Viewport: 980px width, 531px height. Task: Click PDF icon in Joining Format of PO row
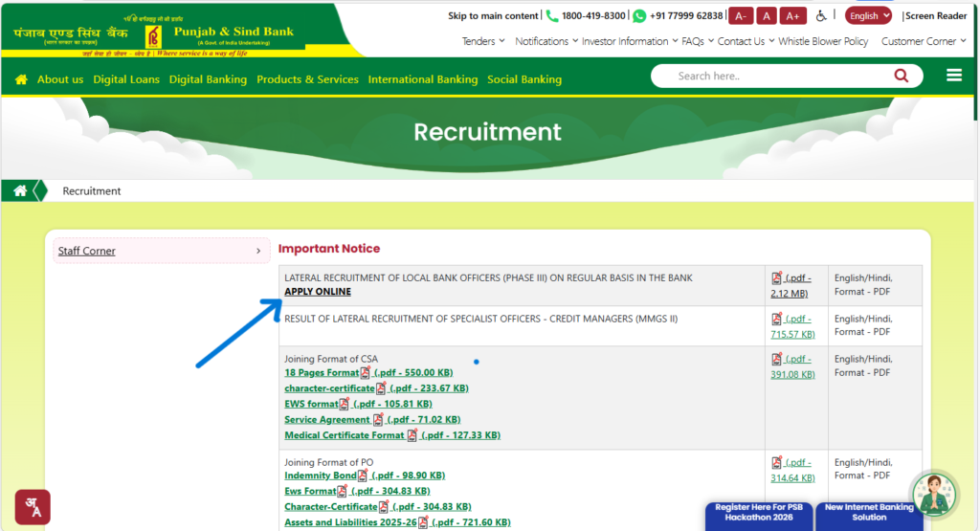(x=776, y=463)
